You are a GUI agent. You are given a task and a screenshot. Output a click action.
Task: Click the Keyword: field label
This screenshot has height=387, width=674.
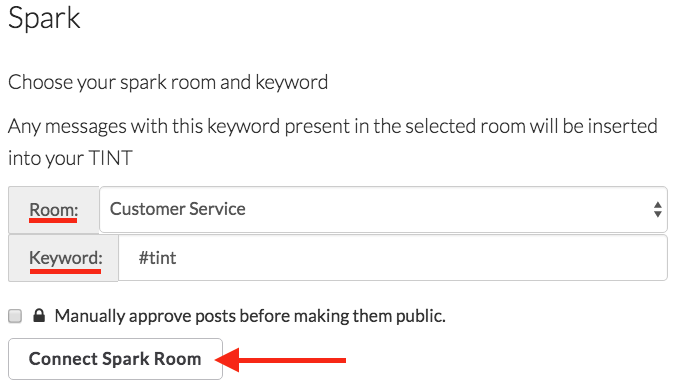coord(66,258)
